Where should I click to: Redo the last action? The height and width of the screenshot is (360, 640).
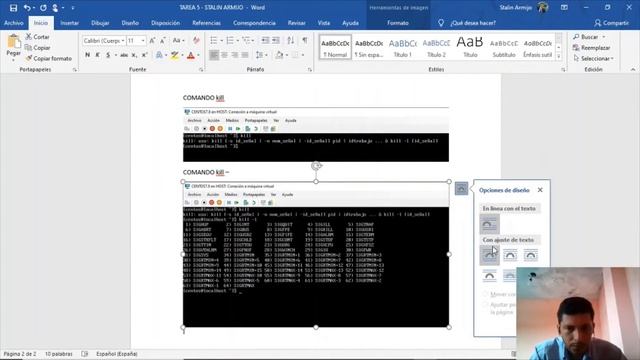coord(43,8)
